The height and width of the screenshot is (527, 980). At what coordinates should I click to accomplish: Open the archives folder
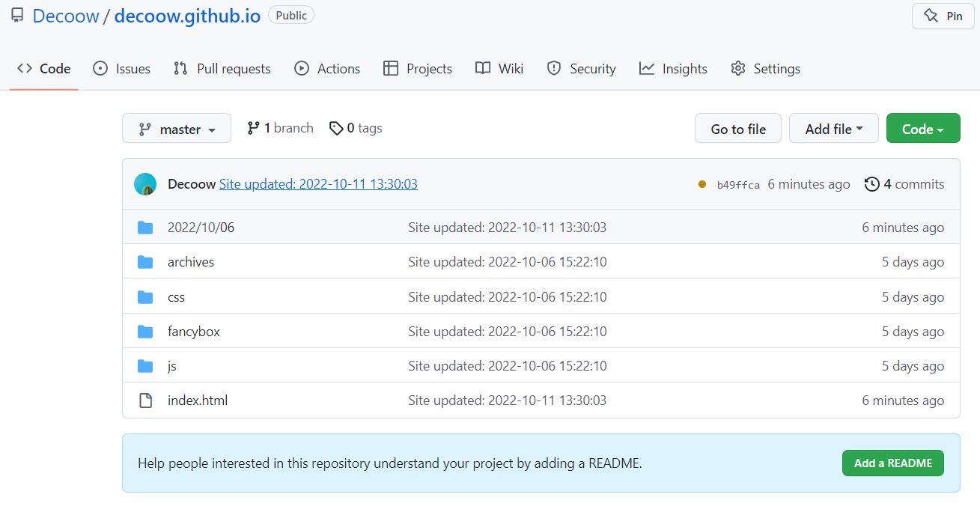pos(191,262)
